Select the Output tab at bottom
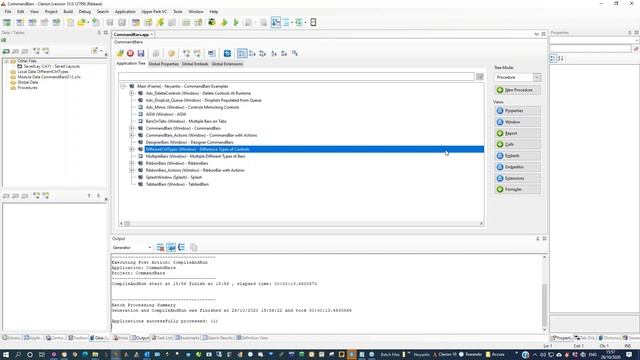640x360 pixels. coord(140,338)
